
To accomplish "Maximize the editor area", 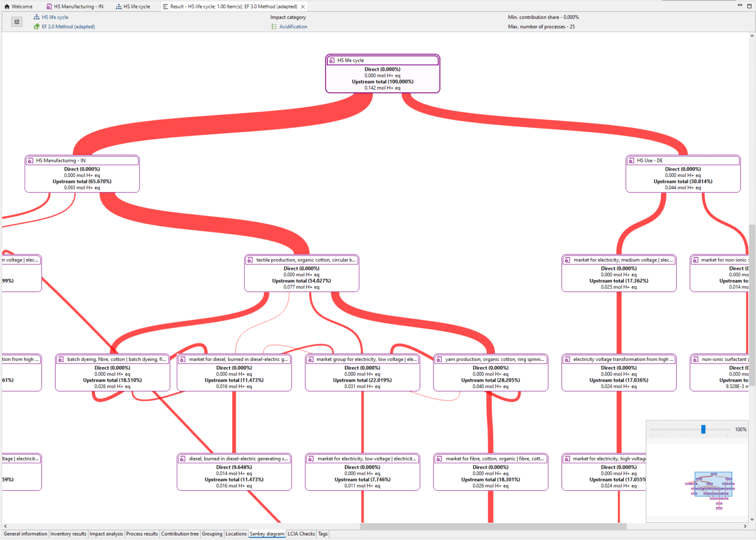I will [x=749, y=5].
